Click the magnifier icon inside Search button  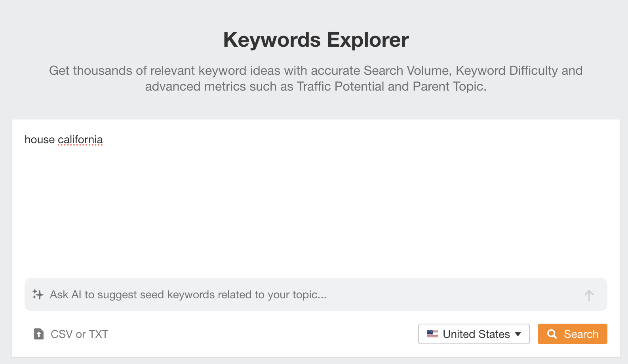pos(553,334)
